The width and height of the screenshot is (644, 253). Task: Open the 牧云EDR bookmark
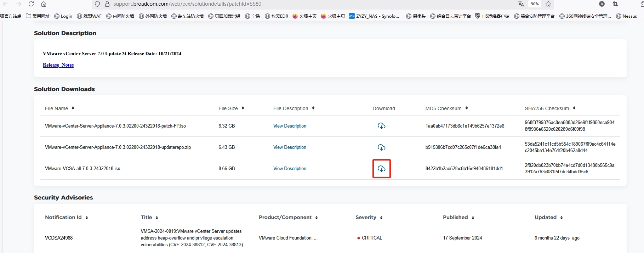pyautogui.click(x=277, y=16)
